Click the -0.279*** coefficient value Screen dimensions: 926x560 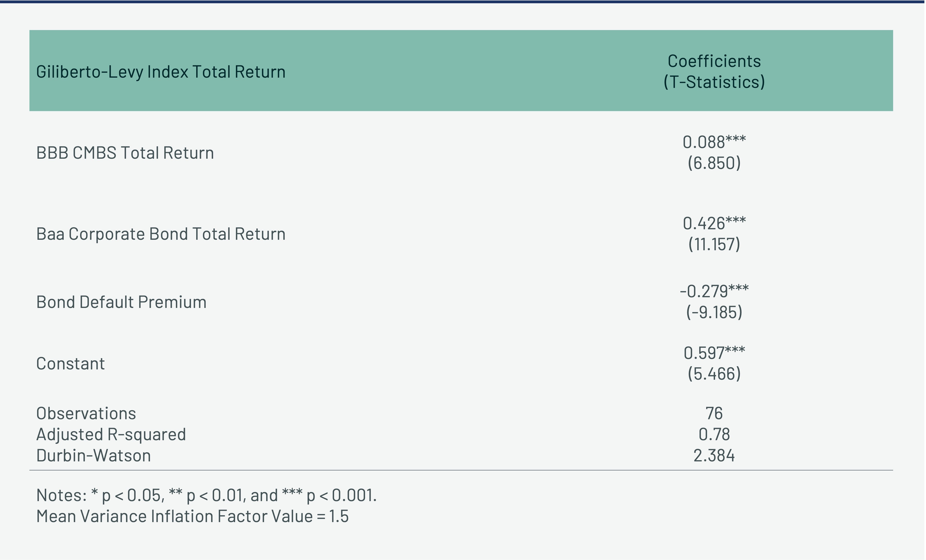714,291
